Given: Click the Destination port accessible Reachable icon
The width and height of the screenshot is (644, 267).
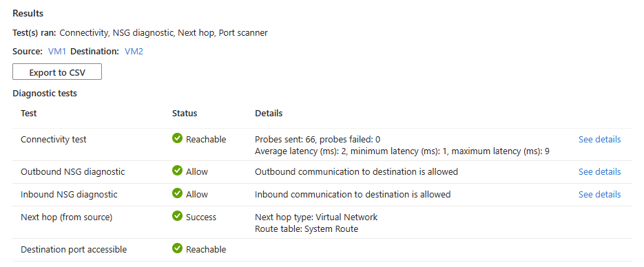Looking at the screenshot, I should coord(177,248).
